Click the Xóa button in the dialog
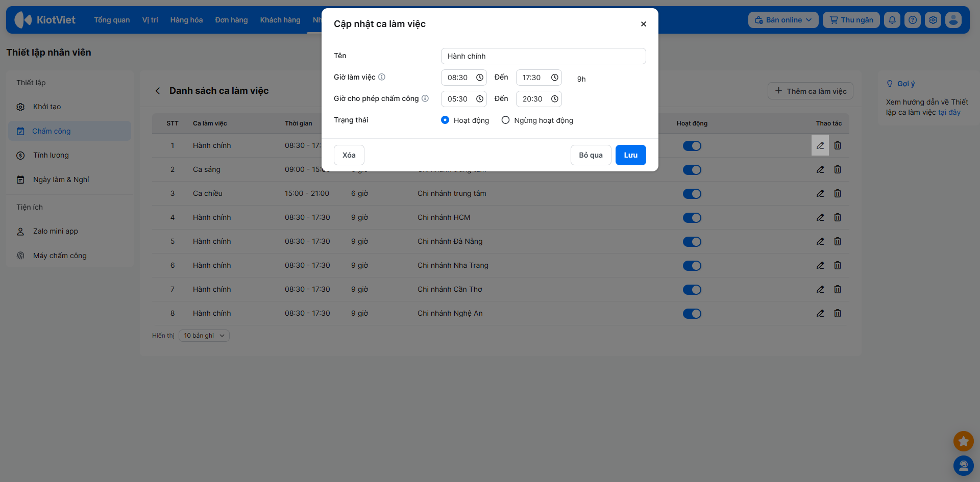 [349, 155]
